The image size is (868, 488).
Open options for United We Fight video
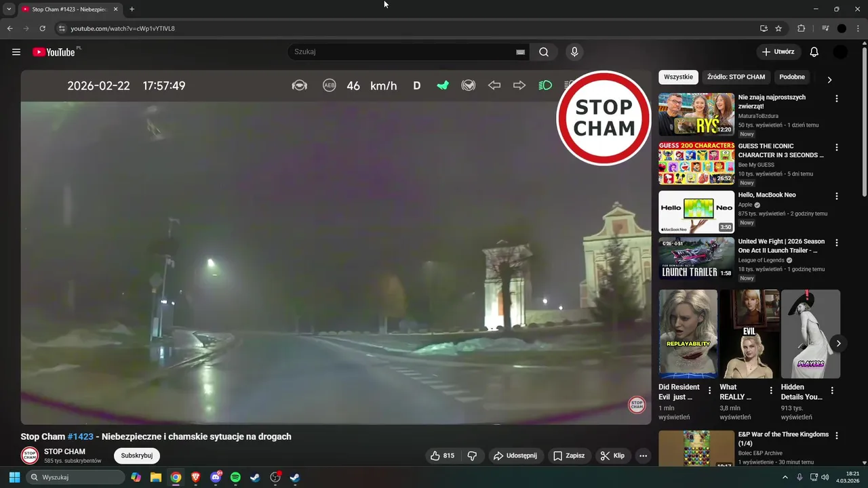coord(836,243)
